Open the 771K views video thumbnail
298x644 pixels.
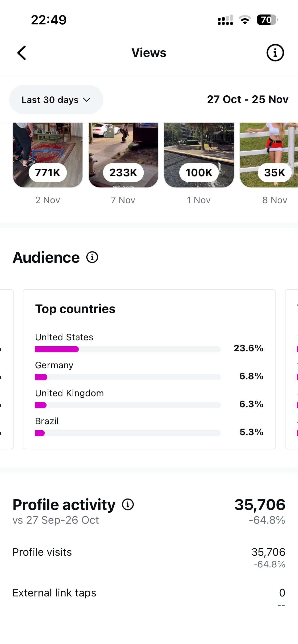48,155
